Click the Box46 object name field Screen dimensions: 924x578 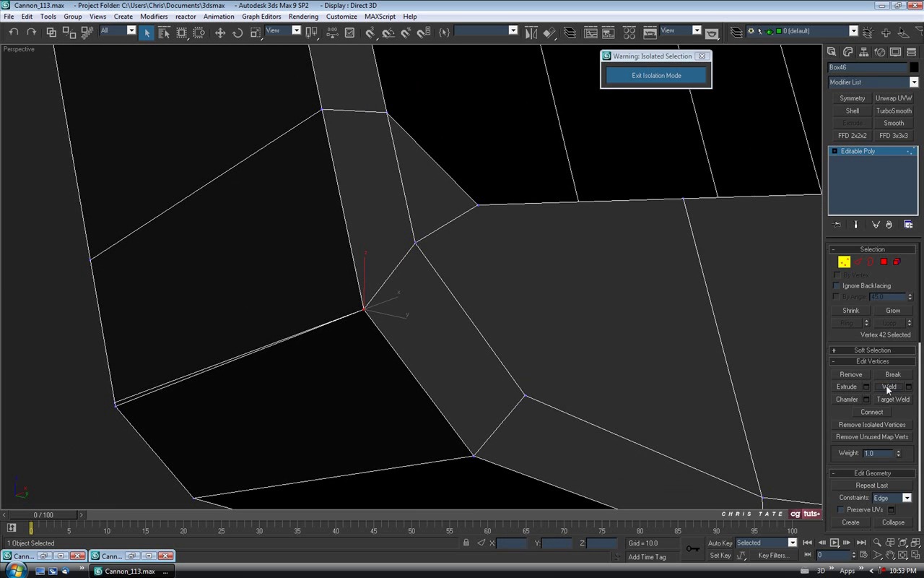pos(866,68)
